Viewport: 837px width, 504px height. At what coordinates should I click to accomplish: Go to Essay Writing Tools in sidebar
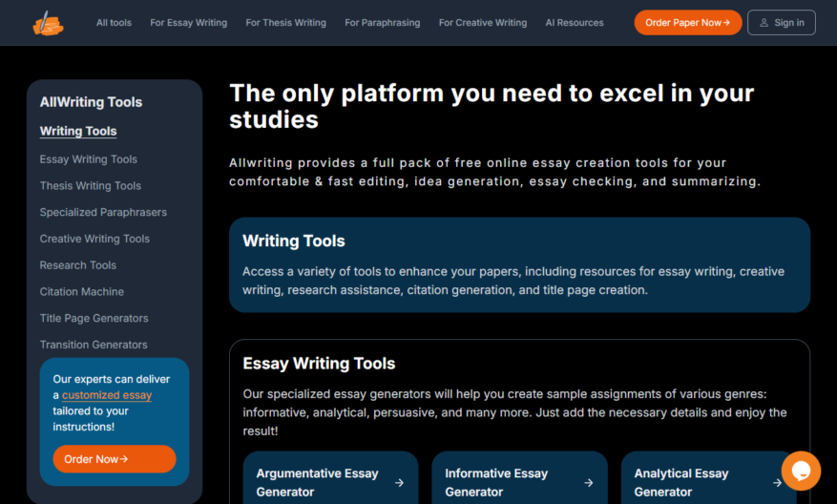88,159
